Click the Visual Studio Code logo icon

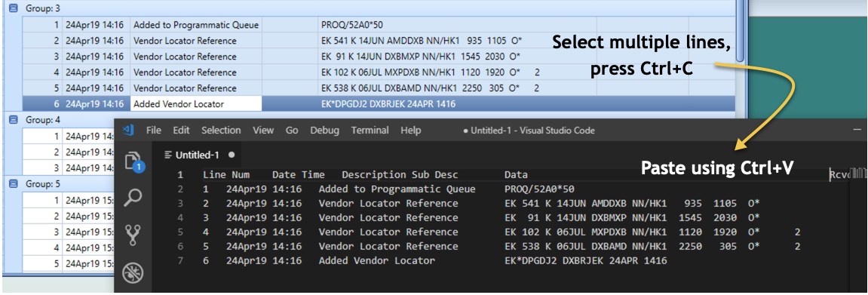(x=128, y=131)
